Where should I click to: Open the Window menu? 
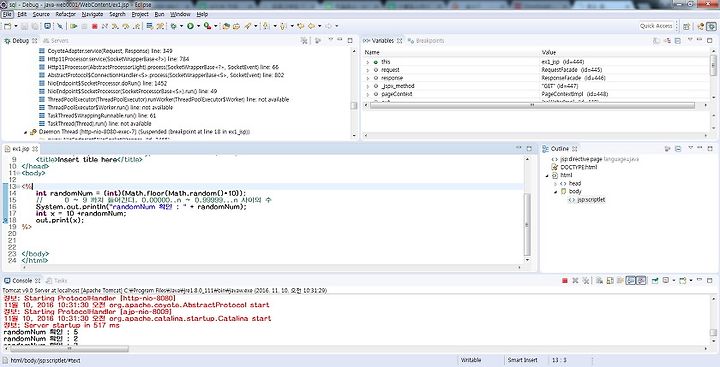point(180,14)
